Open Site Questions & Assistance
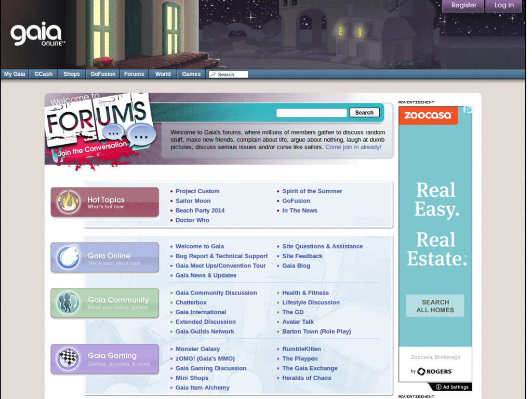The height and width of the screenshot is (399, 532). tap(322, 246)
